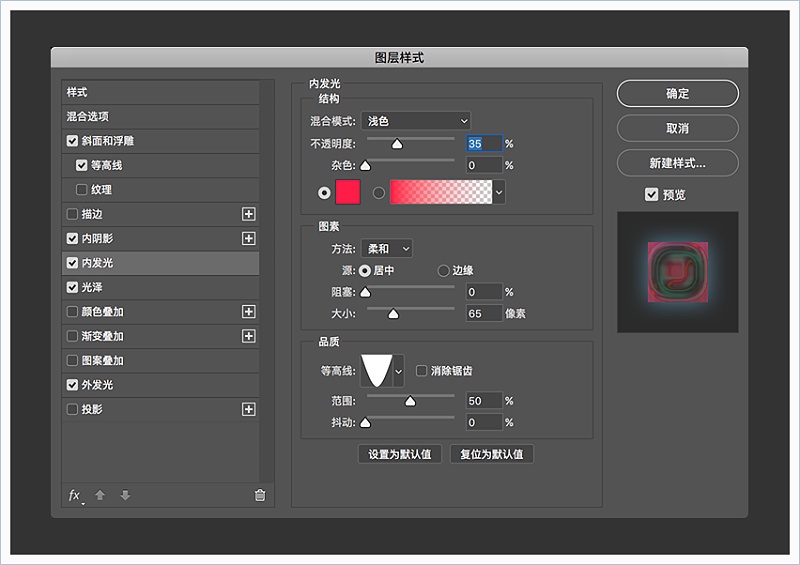800x565 pixels.
Task: Enable 消除锯齿 anti-alias checkbox
Action: click(421, 371)
